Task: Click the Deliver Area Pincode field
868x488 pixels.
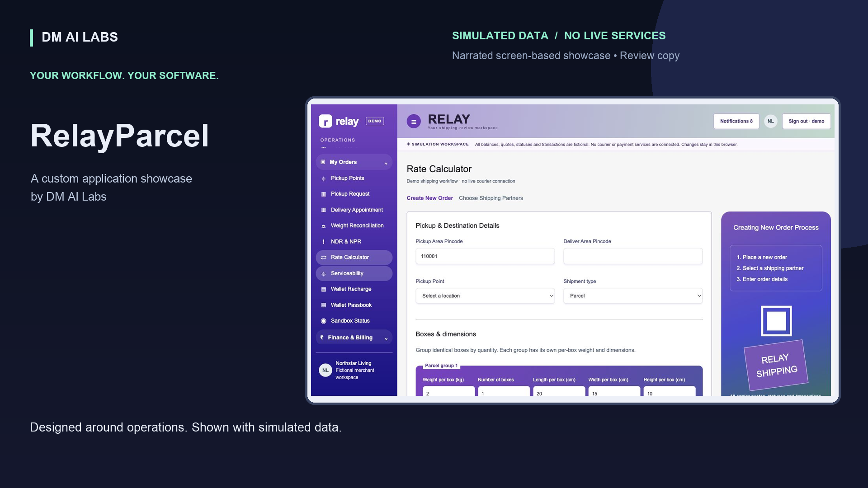Action: [633, 256]
